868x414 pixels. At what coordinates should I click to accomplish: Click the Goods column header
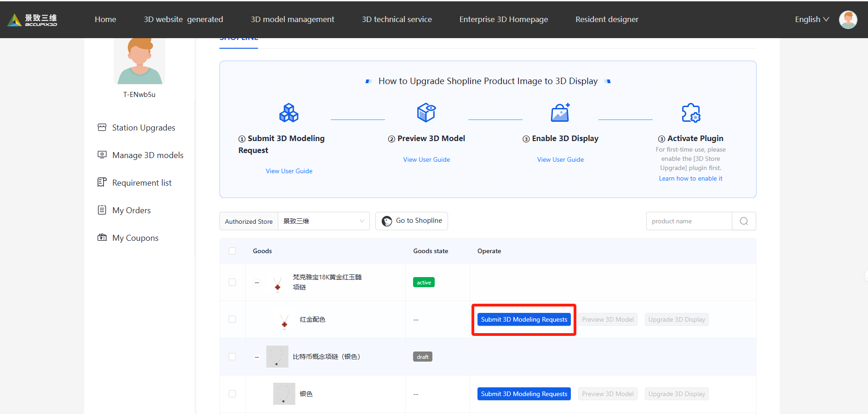[x=262, y=251]
